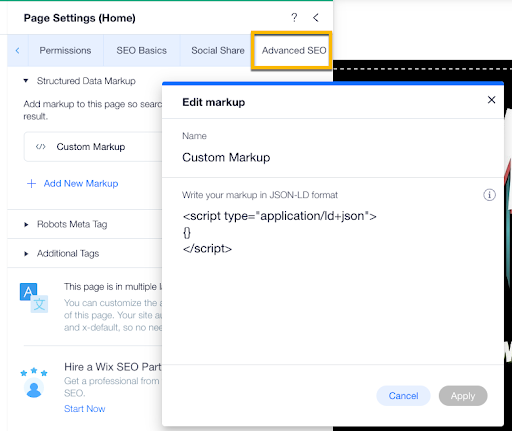Open the Custom Markup list entry
The image size is (512, 431).
(93, 147)
